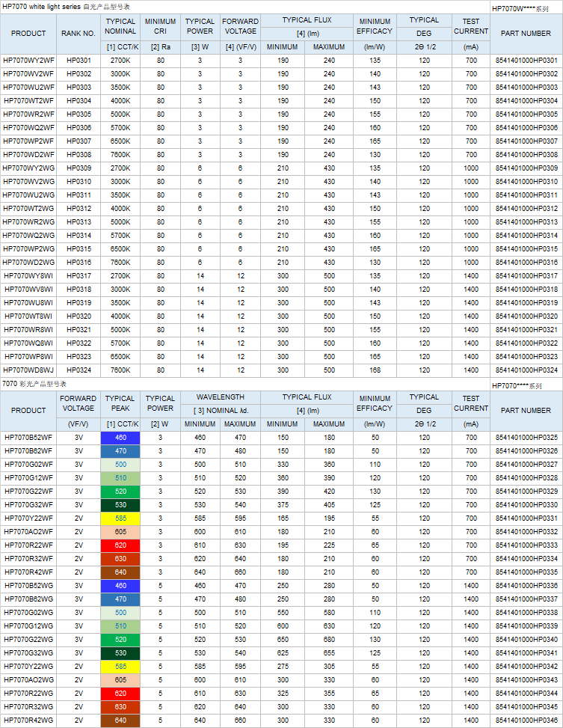Image resolution: width=563 pixels, height=728 pixels.
Task: Click the 2700K cell in HP0309 row
Action: tap(120, 168)
